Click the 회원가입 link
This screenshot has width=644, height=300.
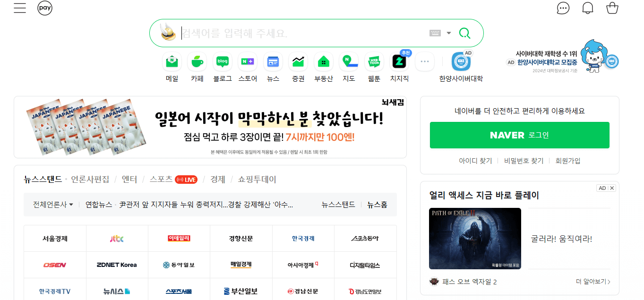(x=568, y=161)
